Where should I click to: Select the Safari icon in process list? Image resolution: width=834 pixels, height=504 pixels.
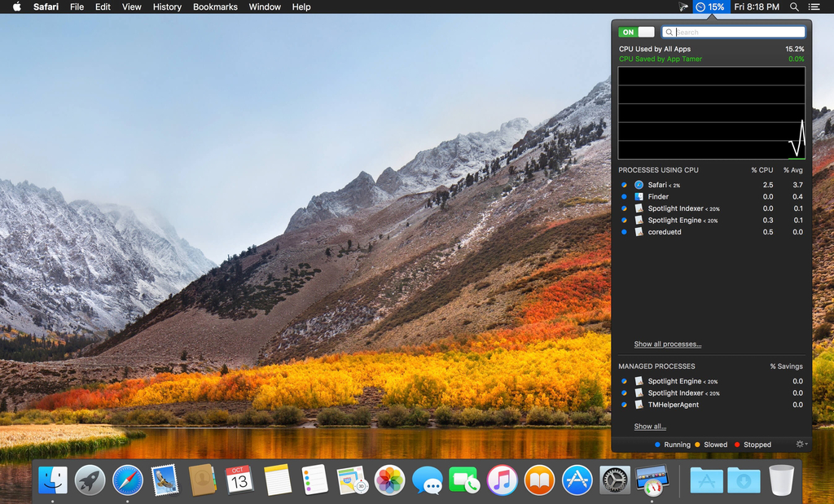click(x=639, y=185)
